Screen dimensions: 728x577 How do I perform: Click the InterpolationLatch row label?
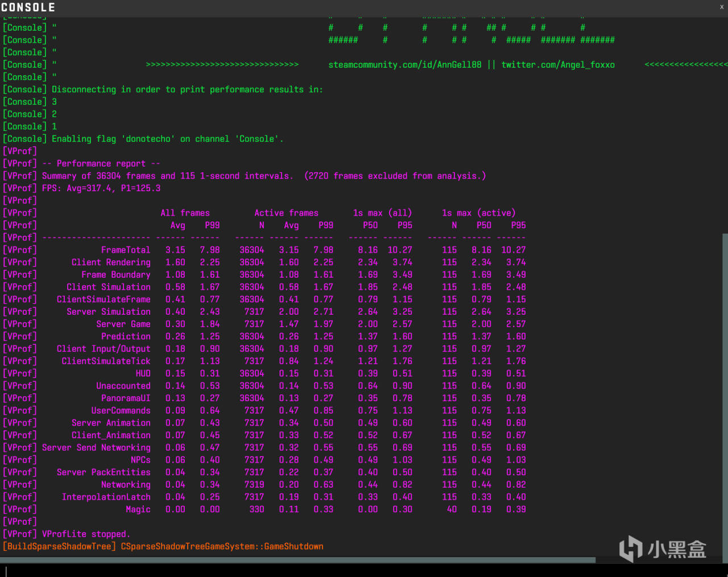(x=106, y=497)
